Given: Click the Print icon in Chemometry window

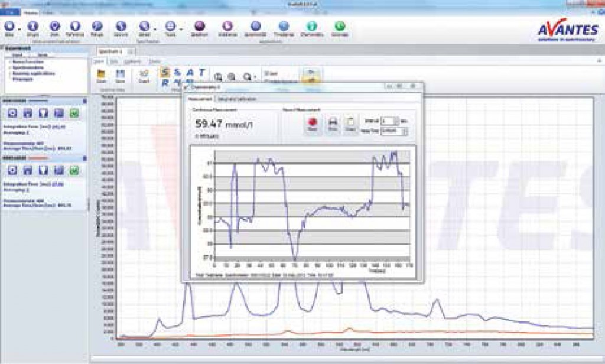Looking at the screenshot, I should click(333, 123).
